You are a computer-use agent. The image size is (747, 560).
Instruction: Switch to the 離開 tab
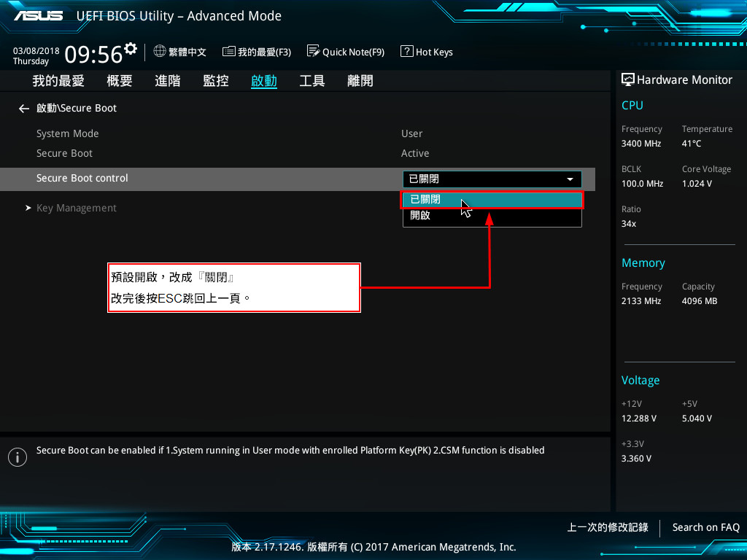click(x=360, y=80)
